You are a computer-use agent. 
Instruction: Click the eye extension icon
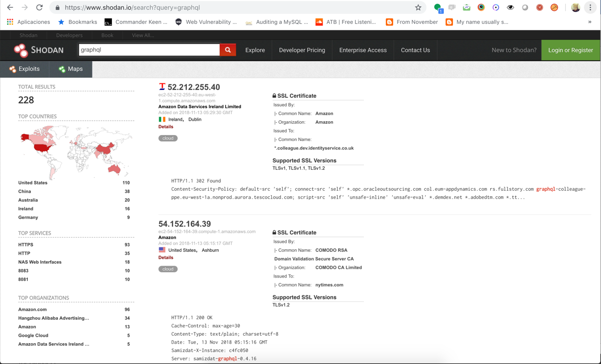(x=511, y=7)
